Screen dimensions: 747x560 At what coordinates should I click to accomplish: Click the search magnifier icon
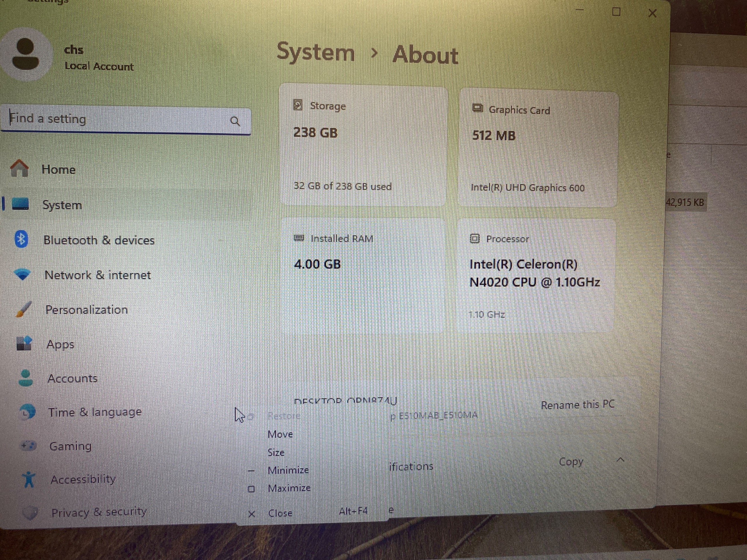tap(235, 121)
